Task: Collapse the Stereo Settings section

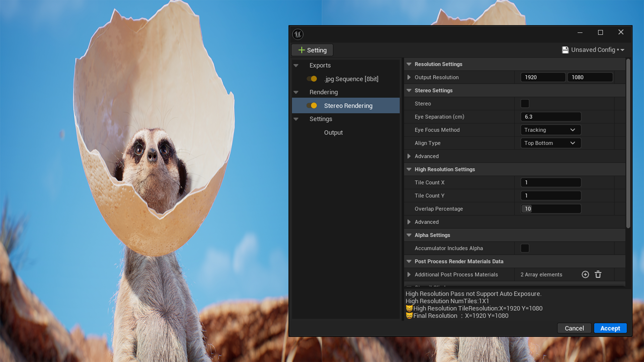Action: tap(409, 90)
